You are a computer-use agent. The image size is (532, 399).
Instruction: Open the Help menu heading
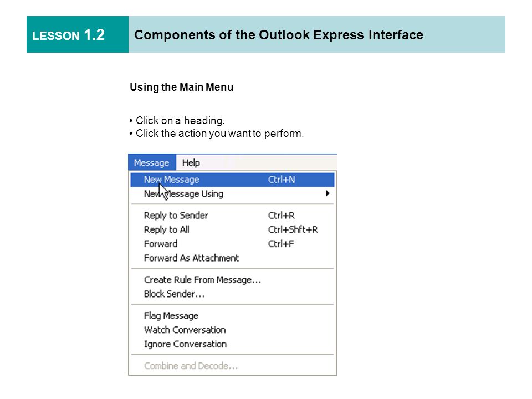pos(191,162)
